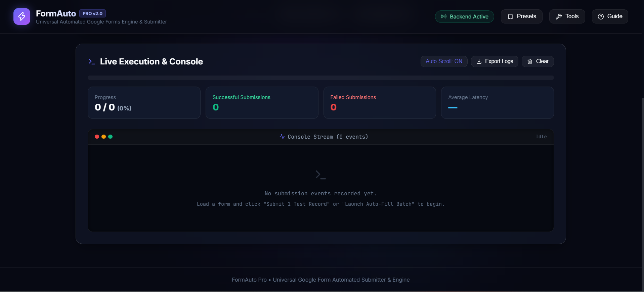Click the Live Execution & Console heading
This screenshot has height=292, width=644.
pos(151,61)
